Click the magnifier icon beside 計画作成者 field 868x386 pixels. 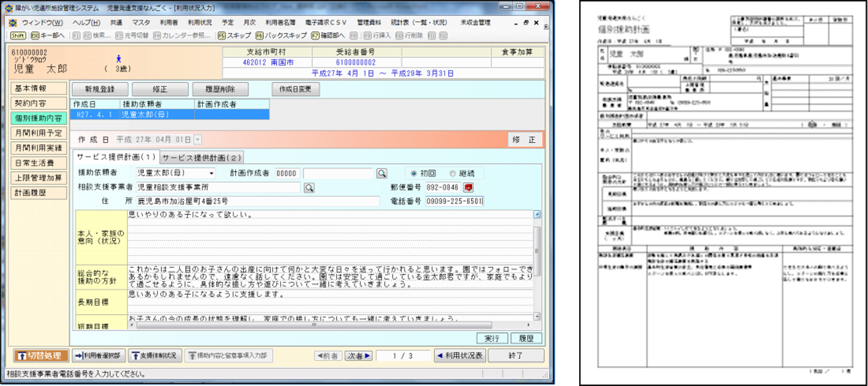point(382,173)
